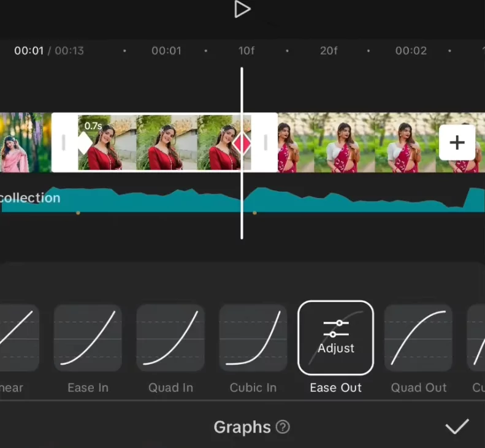Choose the Cubic In graph curve
This screenshot has height=448, width=485.
[x=253, y=338]
